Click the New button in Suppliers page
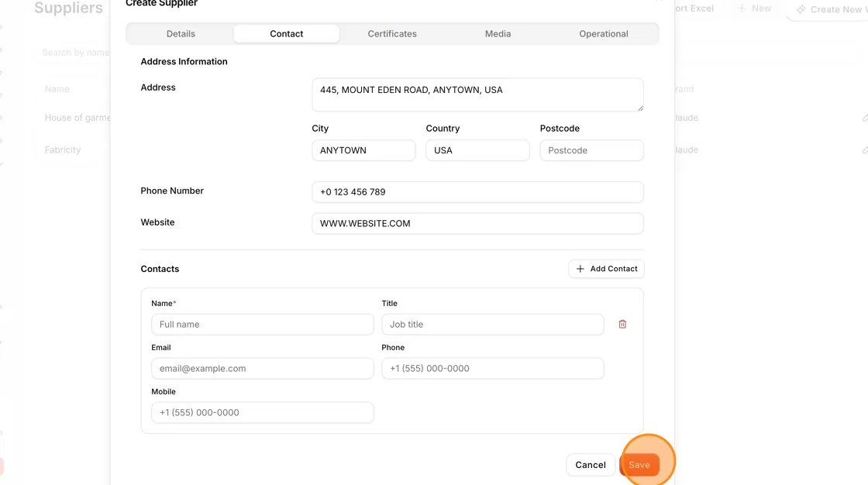The height and width of the screenshot is (485, 868). 754,9
